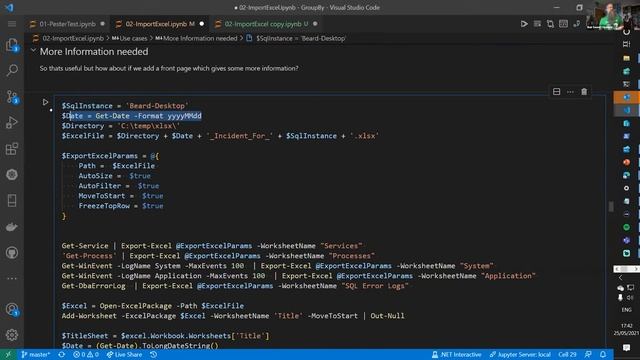Open the clock and date in taskbar
The height and width of the screenshot is (360, 640).
[x=627, y=329]
